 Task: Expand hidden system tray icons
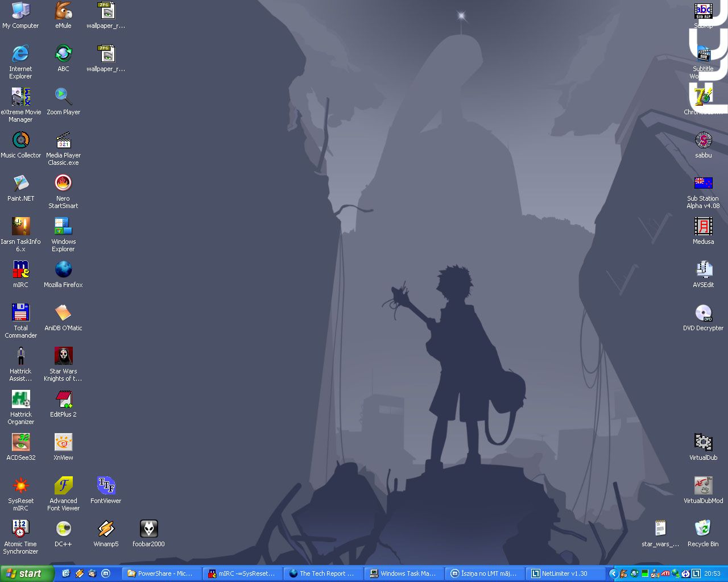pos(613,573)
